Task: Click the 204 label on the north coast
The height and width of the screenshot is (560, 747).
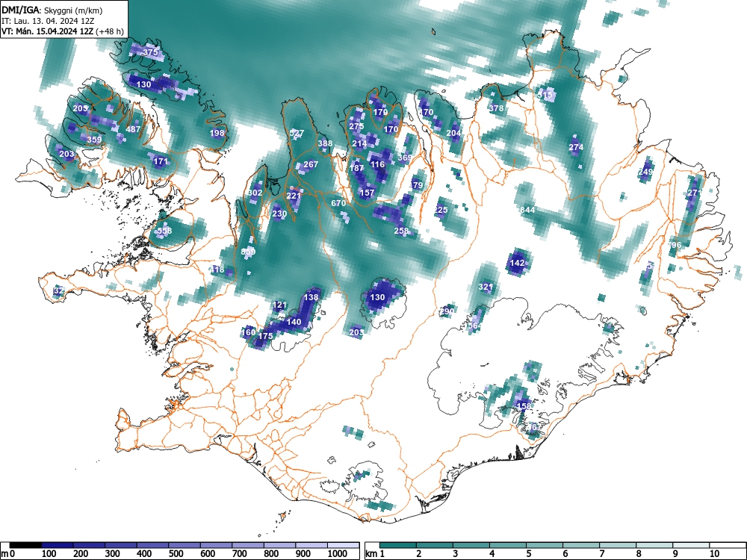Action: point(453,133)
